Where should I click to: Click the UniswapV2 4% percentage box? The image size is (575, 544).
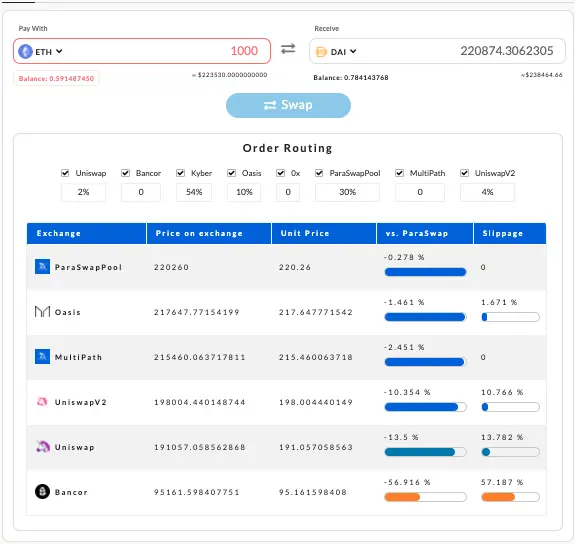[487, 192]
